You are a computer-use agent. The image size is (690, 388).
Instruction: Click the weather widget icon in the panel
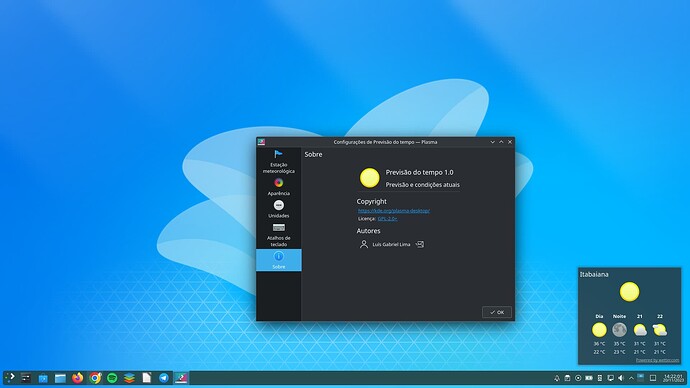click(641, 377)
